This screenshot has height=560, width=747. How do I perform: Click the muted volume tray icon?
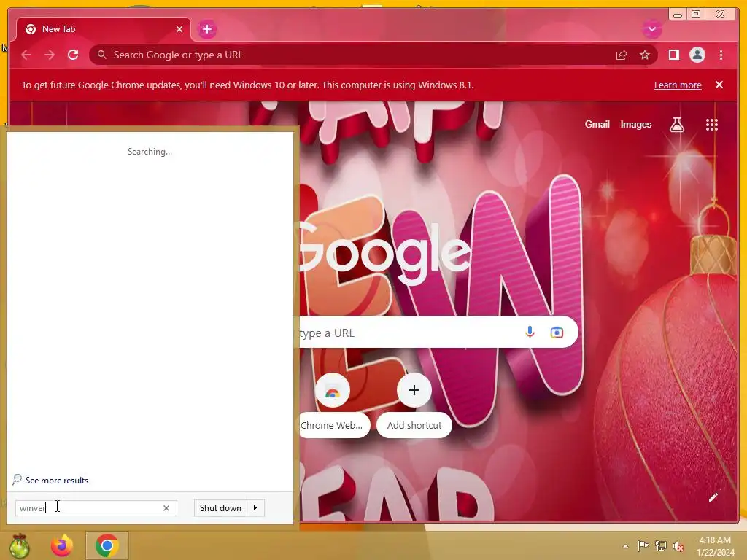click(678, 546)
